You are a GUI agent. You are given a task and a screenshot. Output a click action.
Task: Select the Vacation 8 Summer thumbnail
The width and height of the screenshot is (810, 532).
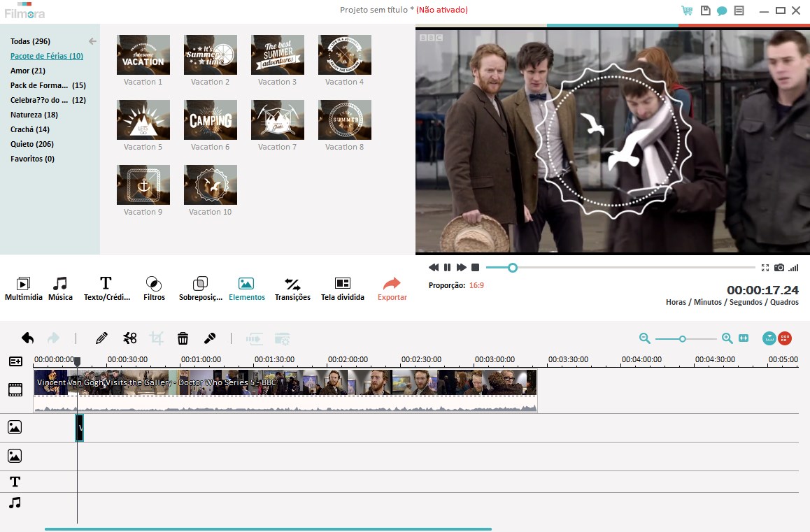click(345, 120)
